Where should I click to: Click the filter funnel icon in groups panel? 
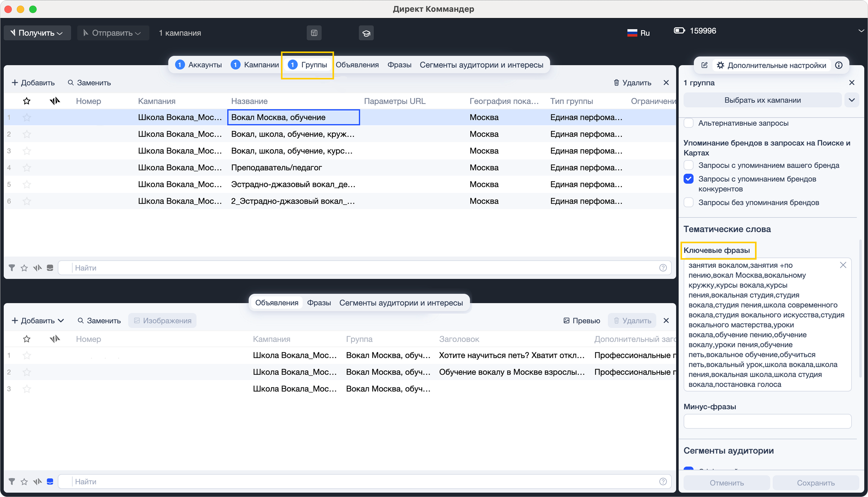12,268
